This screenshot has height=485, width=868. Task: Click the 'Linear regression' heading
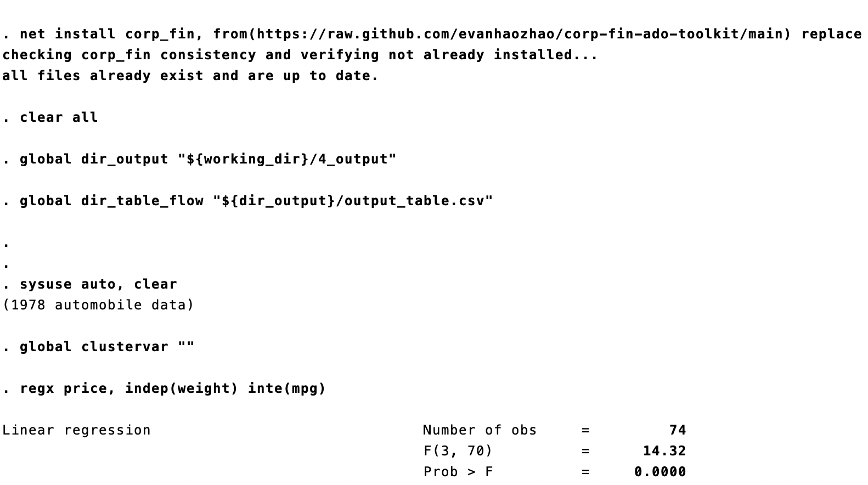click(76, 430)
